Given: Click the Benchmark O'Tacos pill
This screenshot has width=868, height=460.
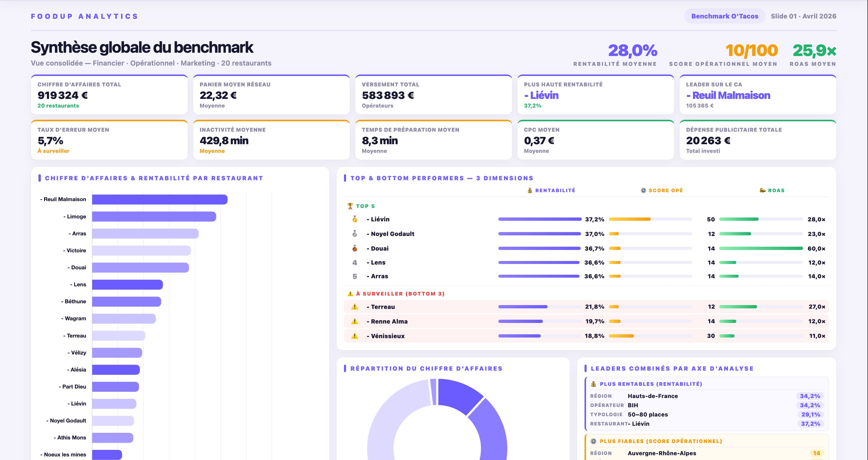Looking at the screenshot, I should click(724, 16).
